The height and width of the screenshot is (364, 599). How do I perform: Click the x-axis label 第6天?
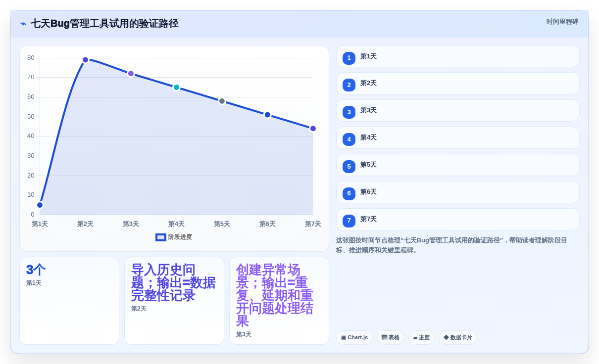click(267, 224)
